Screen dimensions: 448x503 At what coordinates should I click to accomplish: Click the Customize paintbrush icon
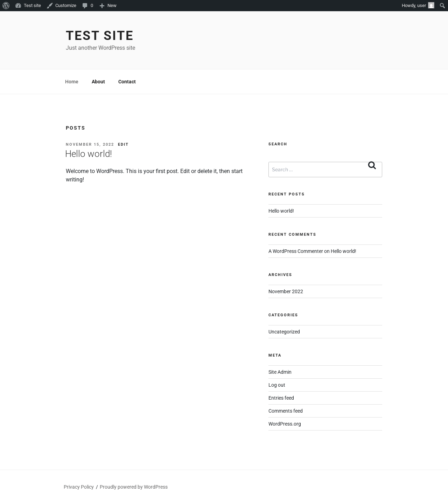click(50, 6)
